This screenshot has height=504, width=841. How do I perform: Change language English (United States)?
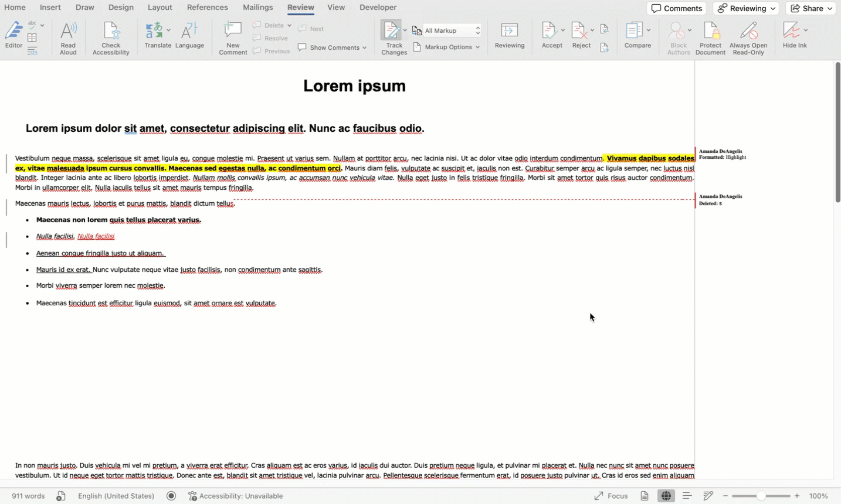(x=116, y=496)
